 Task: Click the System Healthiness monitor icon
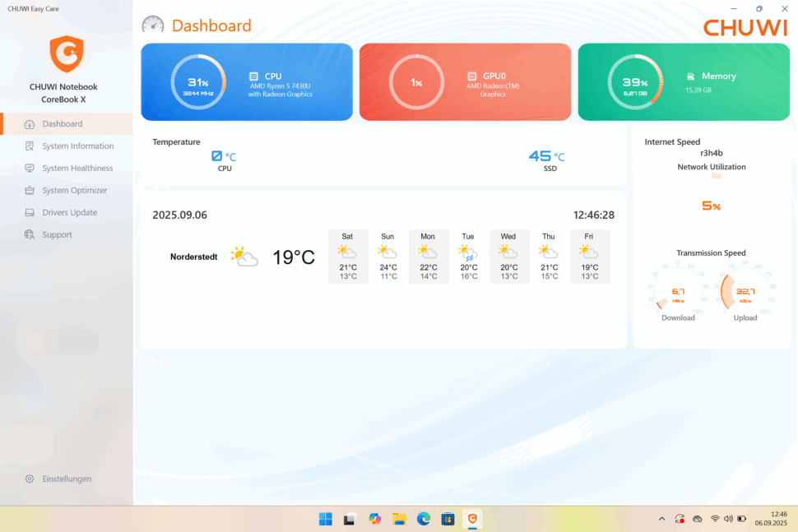30,169
